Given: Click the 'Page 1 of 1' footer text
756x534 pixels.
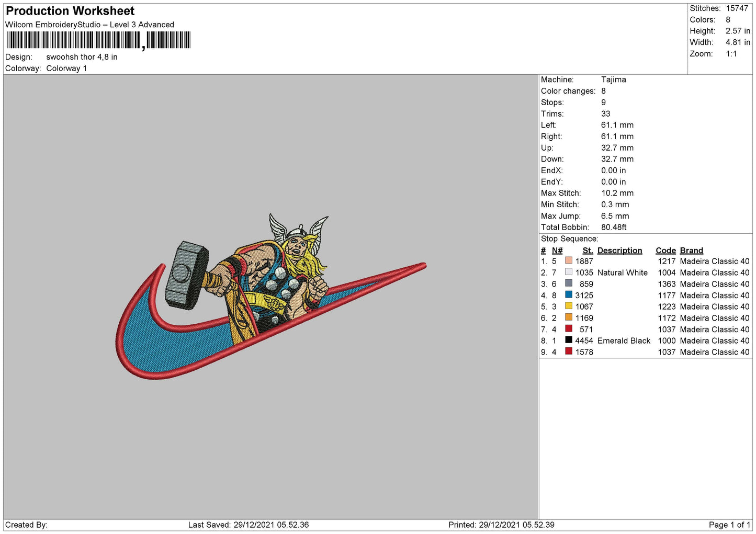Looking at the screenshot, I should (x=729, y=525).
